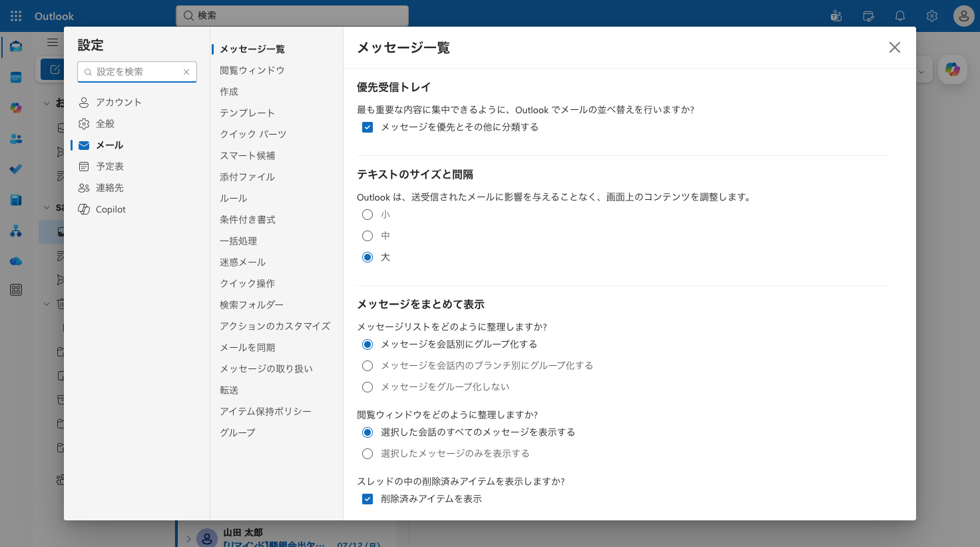Open Microsoft 365 Copilot rail icon
Image resolution: width=980 pixels, height=547 pixels.
pyautogui.click(x=16, y=108)
